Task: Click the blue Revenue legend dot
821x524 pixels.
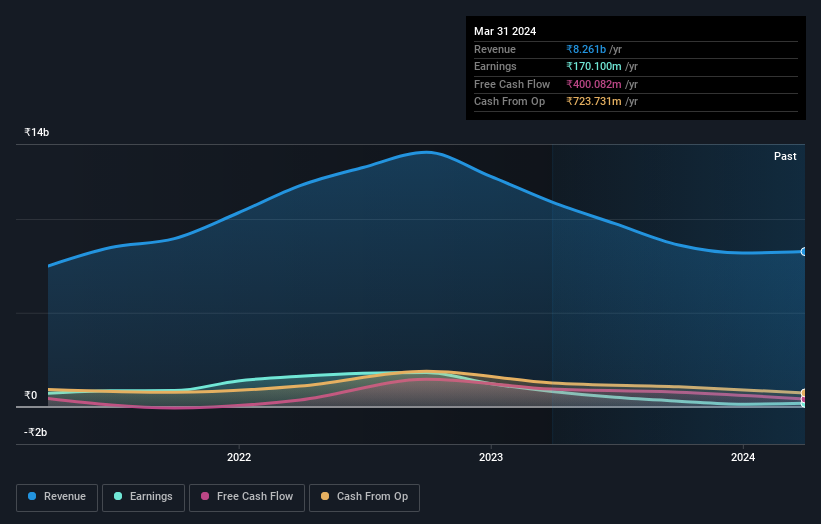Action: click(x=32, y=496)
